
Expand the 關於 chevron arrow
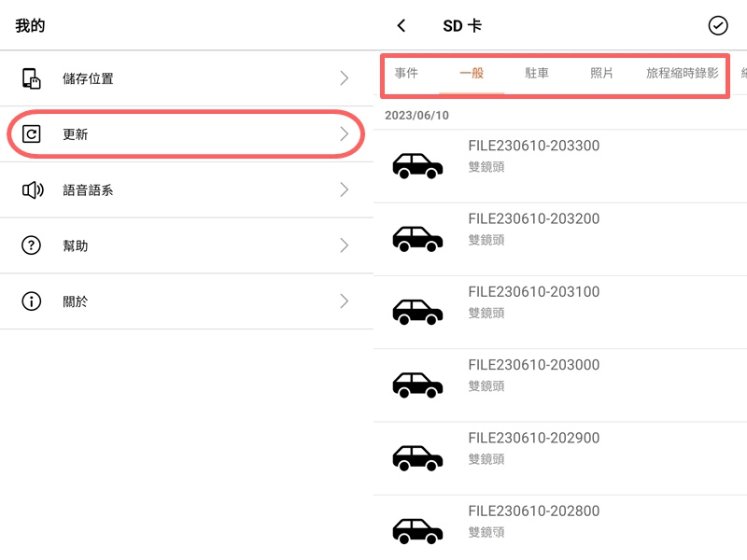345,301
